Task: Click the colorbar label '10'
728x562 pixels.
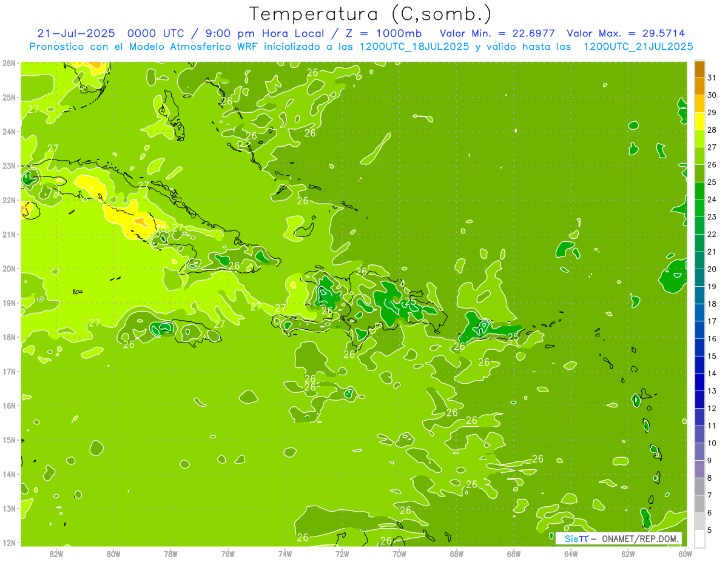Action: [712, 443]
